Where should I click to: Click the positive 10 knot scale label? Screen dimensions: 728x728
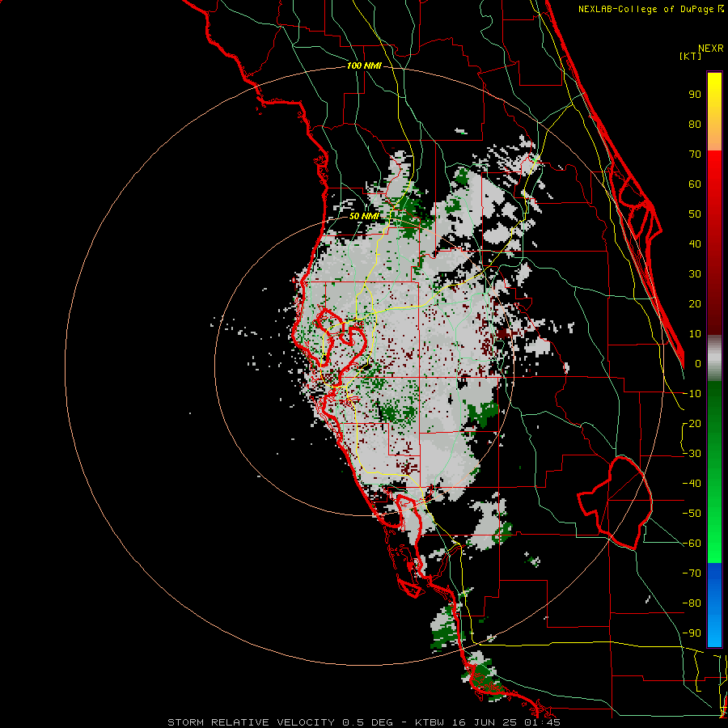click(695, 334)
